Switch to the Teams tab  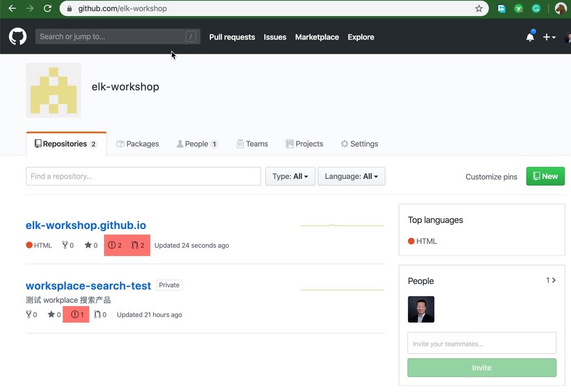coord(252,144)
